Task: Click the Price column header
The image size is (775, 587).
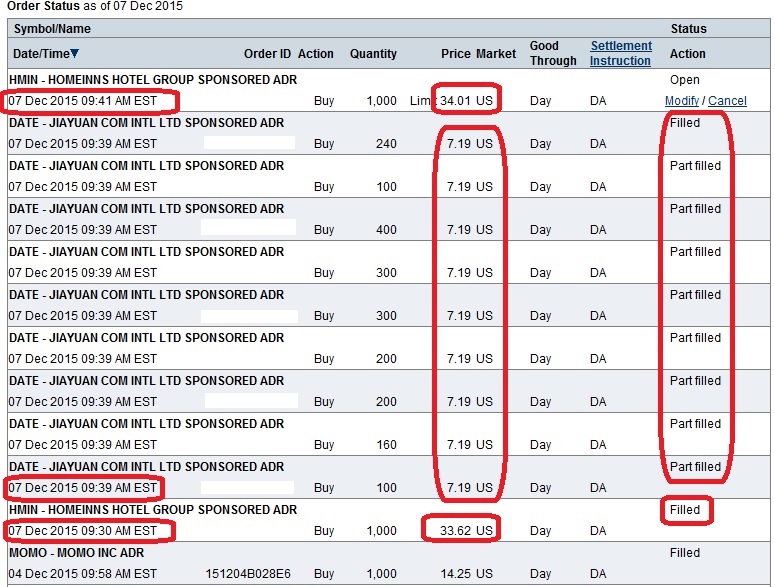Action: [x=456, y=53]
